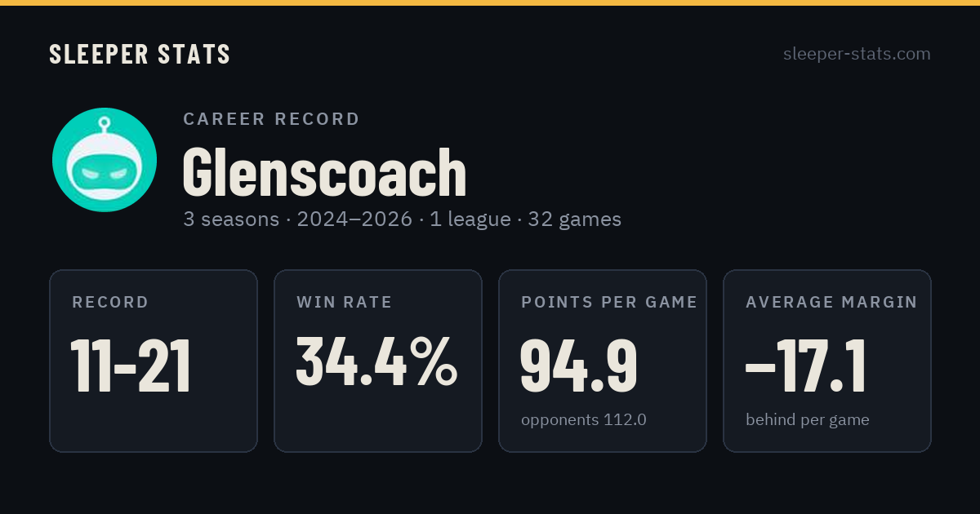Viewport: 980px width, 514px height.
Task: Click the 11-21 record value
Action: pos(131,366)
